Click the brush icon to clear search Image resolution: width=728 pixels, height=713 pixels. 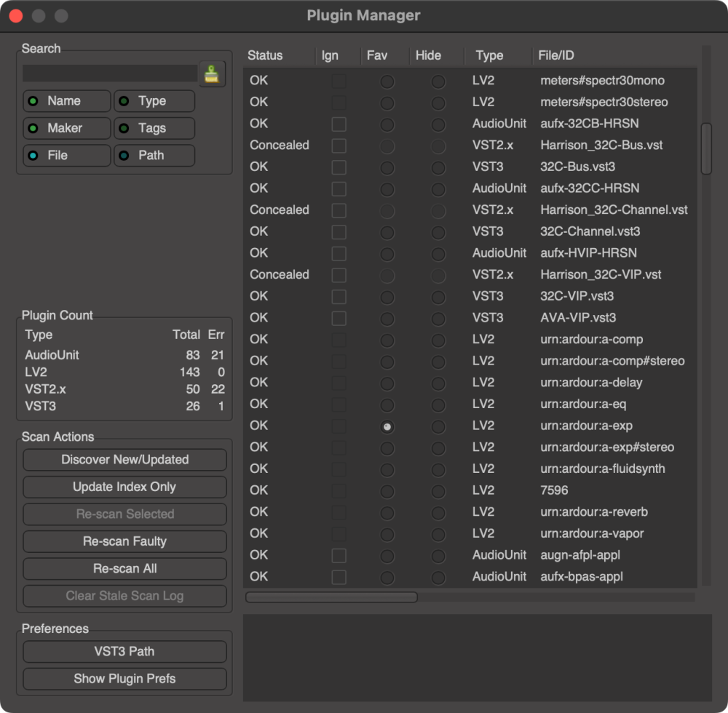coord(211,73)
